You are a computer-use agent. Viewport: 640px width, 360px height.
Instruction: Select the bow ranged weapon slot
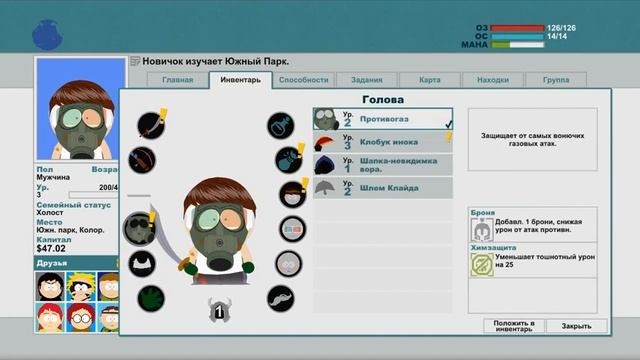click(142, 160)
